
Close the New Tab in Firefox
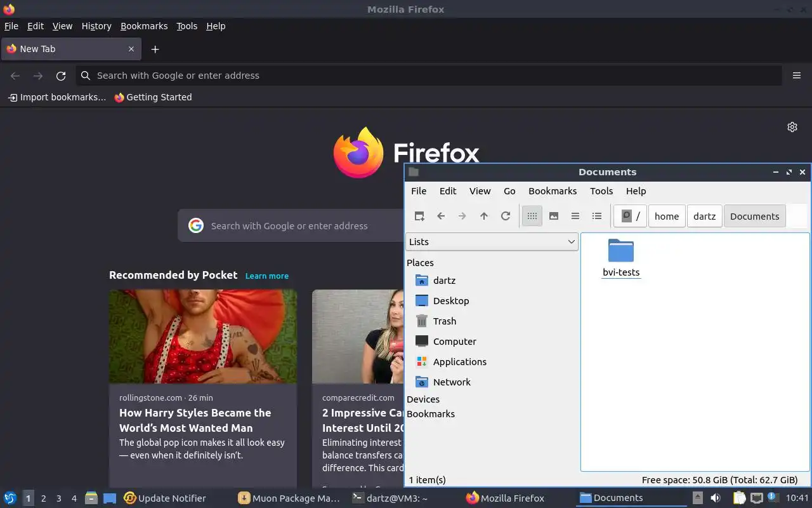pyautogui.click(x=131, y=49)
